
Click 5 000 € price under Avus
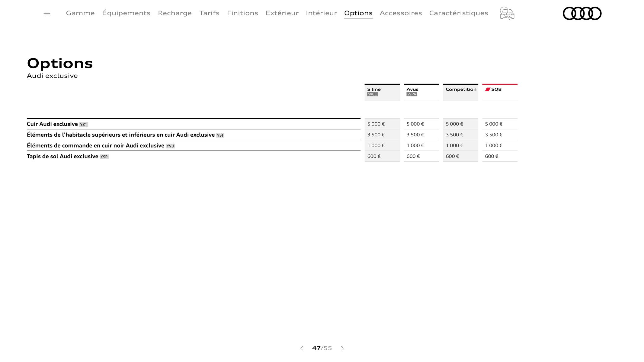(x=415, y=124)
